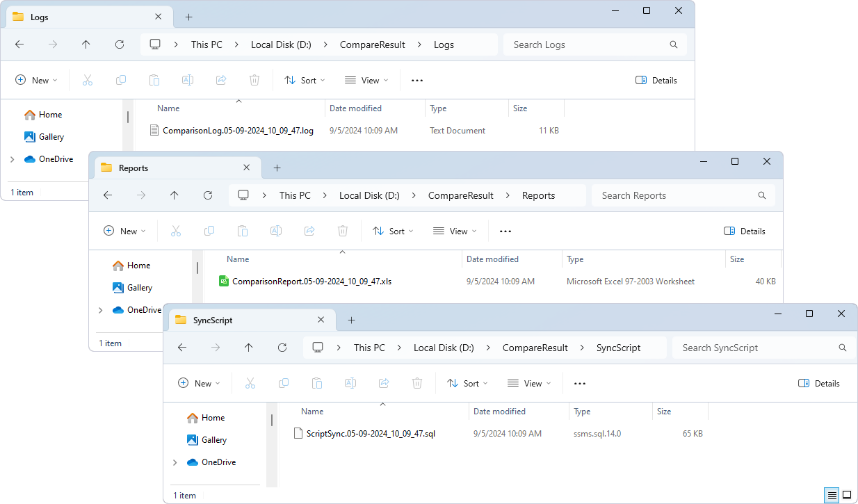Click the Delete icon in Reports window toolbar

click(x=343, y=231)
